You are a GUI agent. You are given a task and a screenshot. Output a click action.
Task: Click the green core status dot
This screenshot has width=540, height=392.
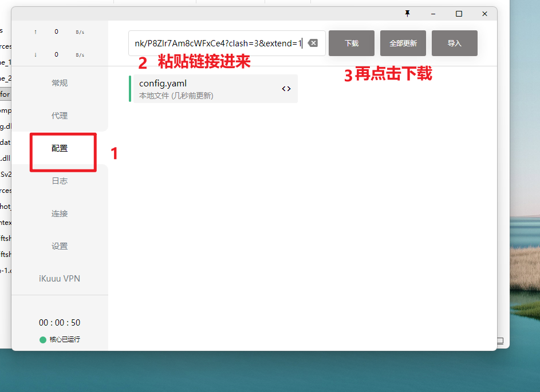[x=42, y=339]
